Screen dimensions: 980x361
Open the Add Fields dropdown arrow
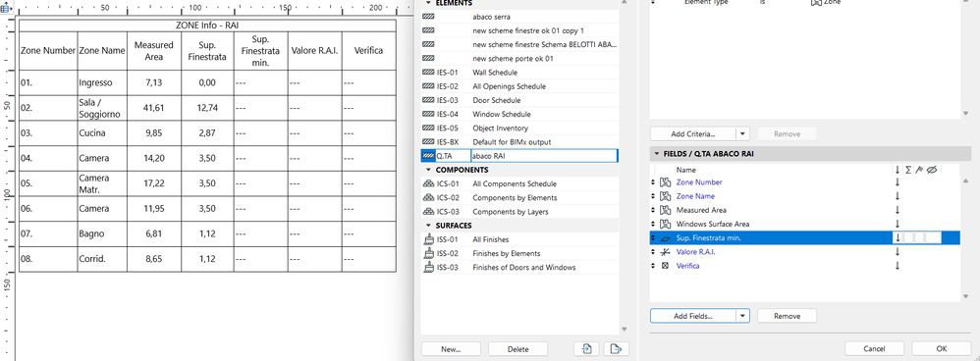[742, 316]
